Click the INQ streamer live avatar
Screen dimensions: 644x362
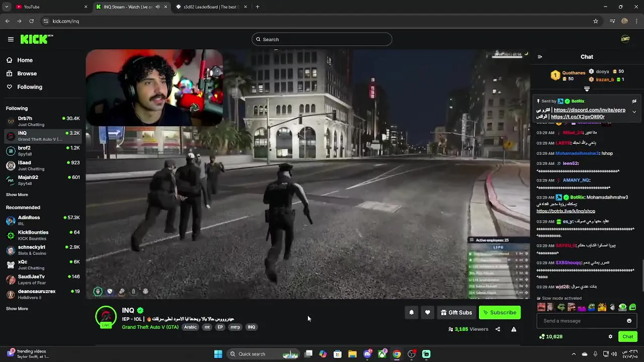[106, 317]
